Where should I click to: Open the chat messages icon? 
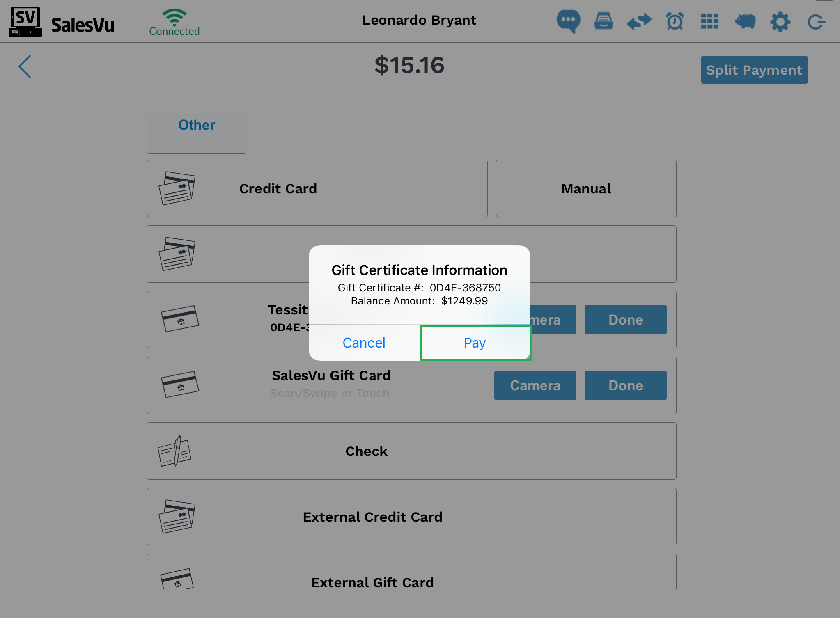568,21
